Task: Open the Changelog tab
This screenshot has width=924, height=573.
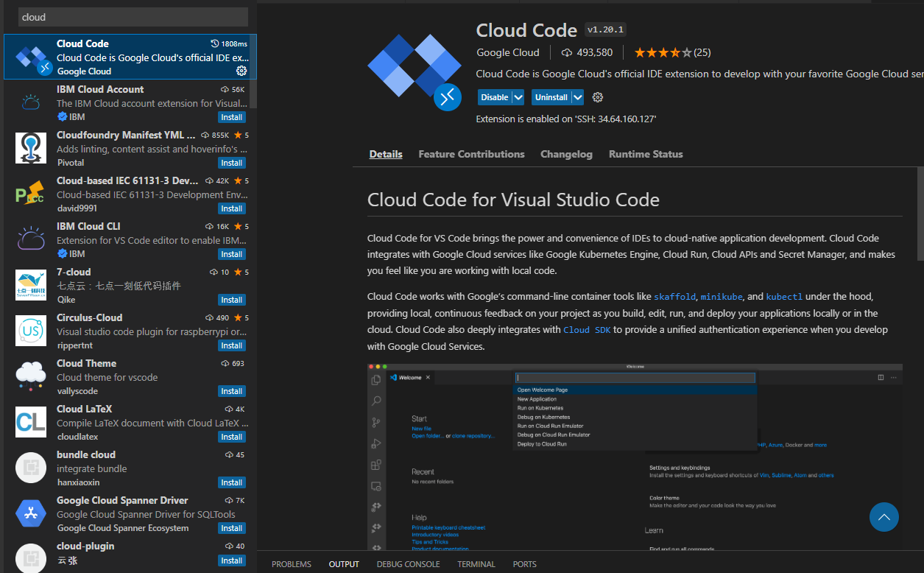Action: pos(566,154)
